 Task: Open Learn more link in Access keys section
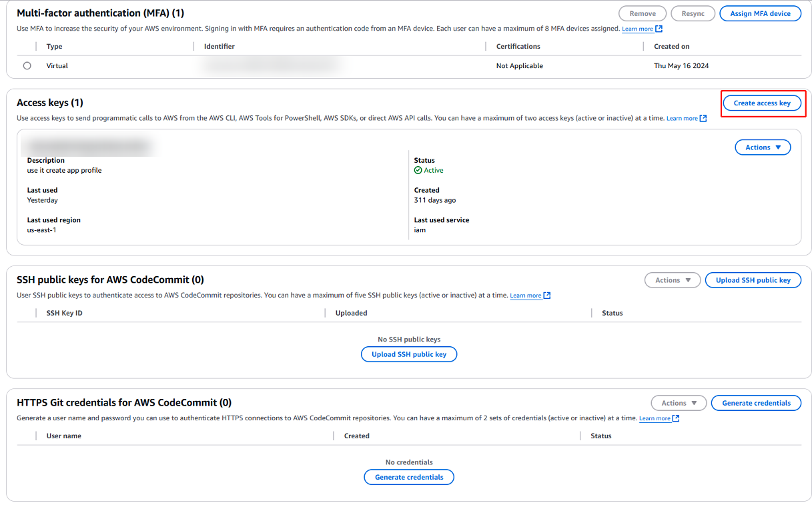(x=681, y=119)
